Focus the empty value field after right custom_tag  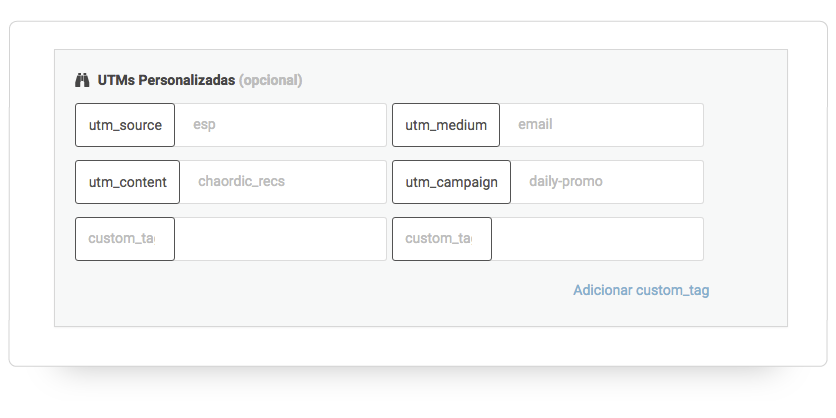(598, 239)
